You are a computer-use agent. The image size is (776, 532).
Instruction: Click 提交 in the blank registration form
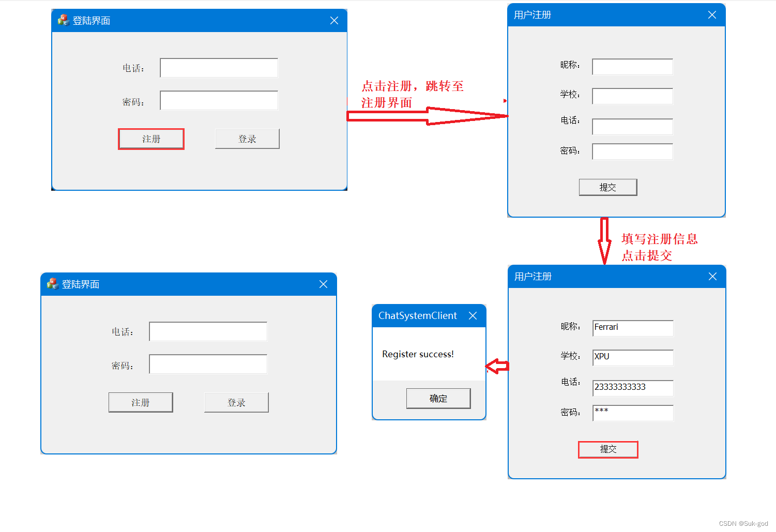pos(608,187)
